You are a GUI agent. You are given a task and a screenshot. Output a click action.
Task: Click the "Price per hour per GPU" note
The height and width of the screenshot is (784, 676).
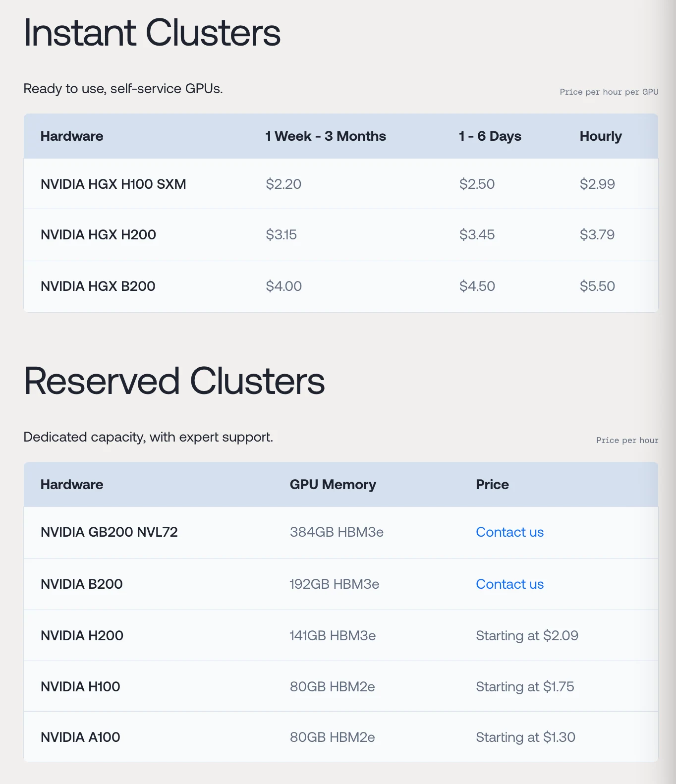pos(609,92)
